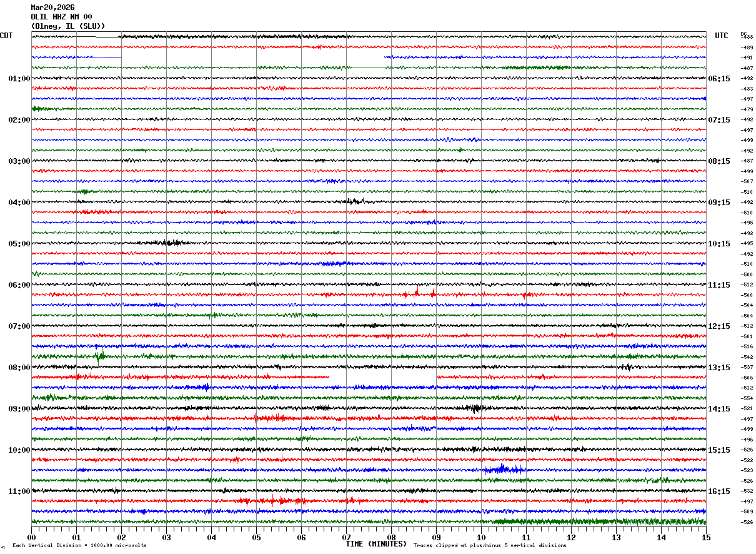Select the DC value -521
756x554 pixels.
tap(747, 409)
